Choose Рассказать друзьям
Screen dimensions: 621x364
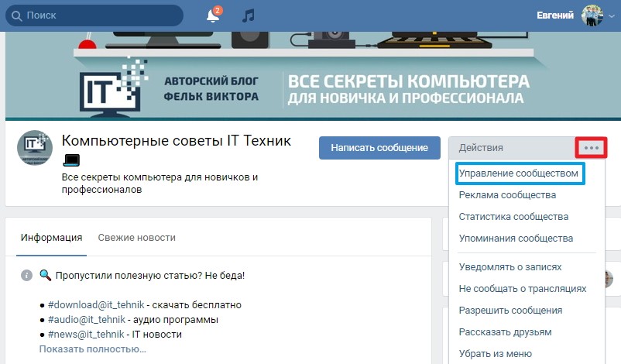[505, 332]
